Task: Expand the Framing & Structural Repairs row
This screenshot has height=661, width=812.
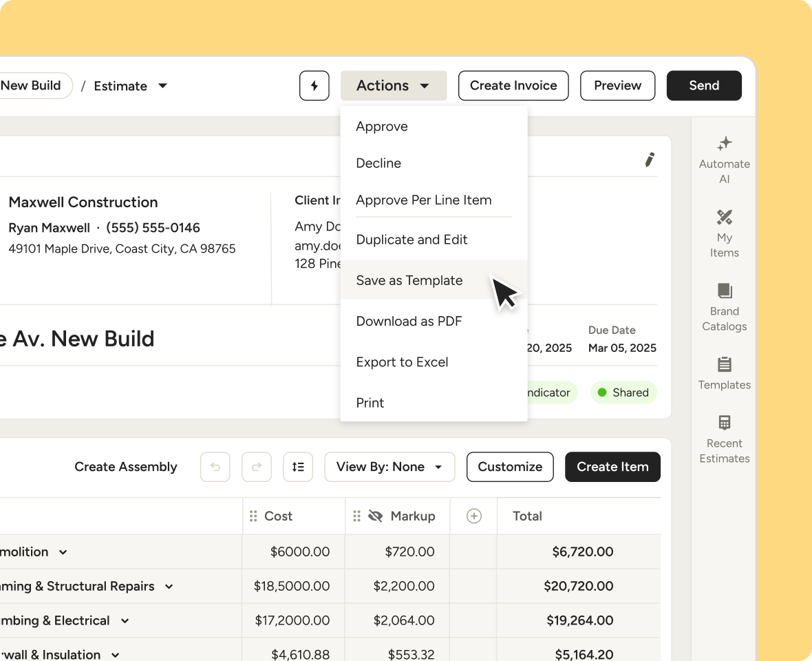Action: [169, 587]
